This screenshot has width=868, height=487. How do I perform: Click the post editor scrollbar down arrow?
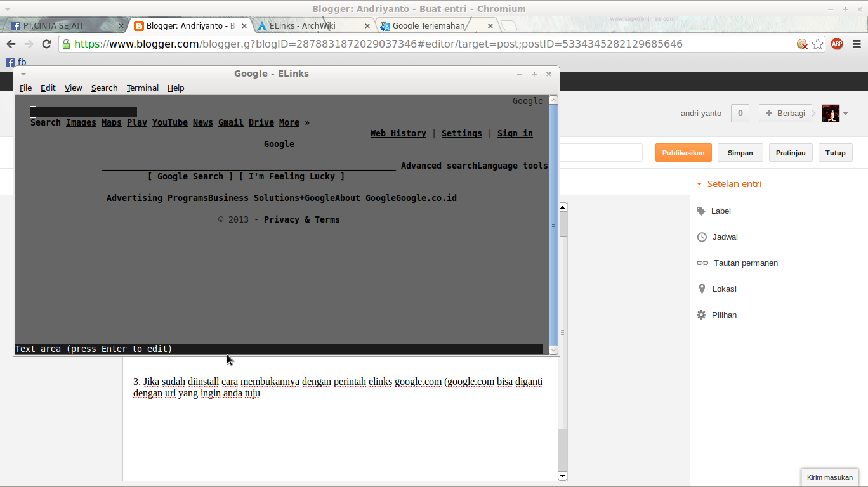562,476
